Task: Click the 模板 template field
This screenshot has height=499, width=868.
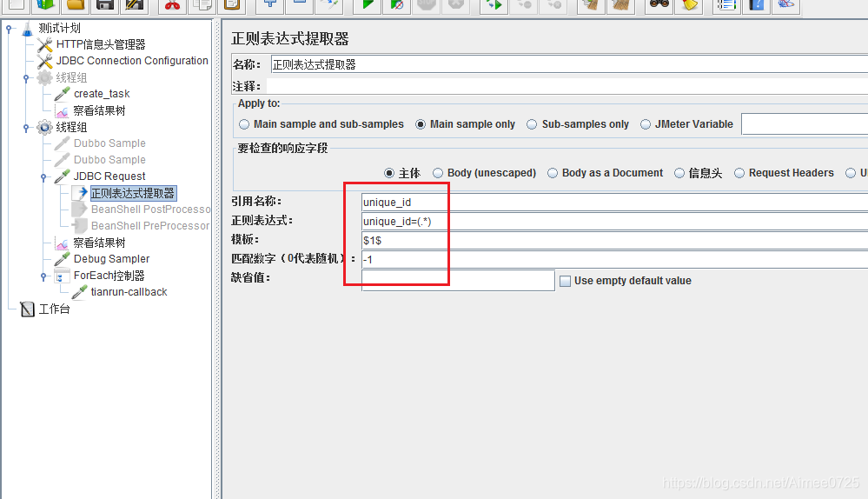Action: point(614,240)
